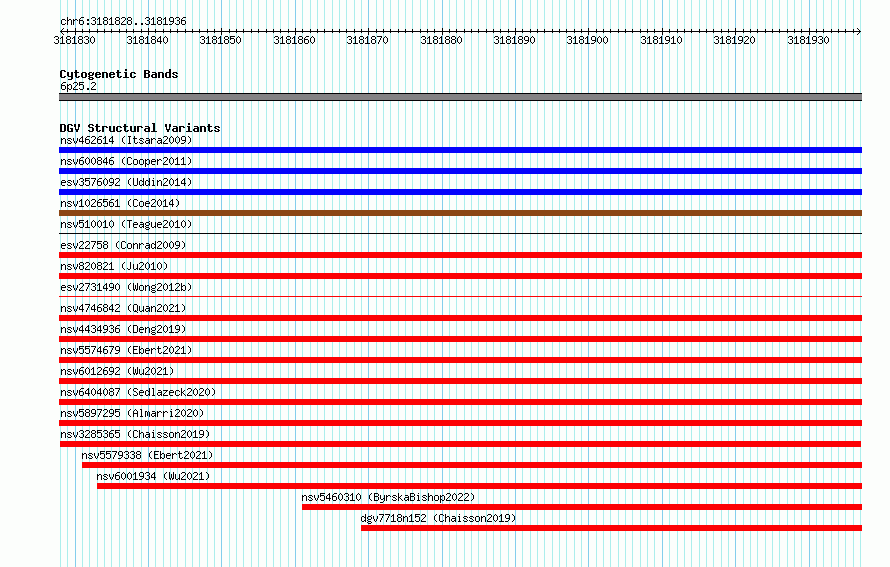Viewport: 890px width, 567px height.
Task: Click the thin black line for nsv510010
Action: (x=460, y=233)
